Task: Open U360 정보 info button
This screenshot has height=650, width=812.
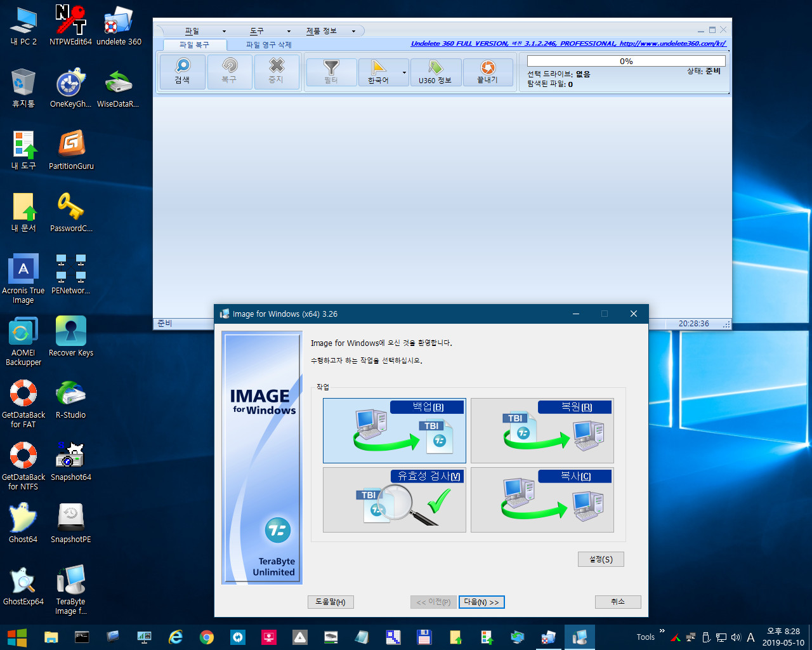Action: (x=435, y=72)
